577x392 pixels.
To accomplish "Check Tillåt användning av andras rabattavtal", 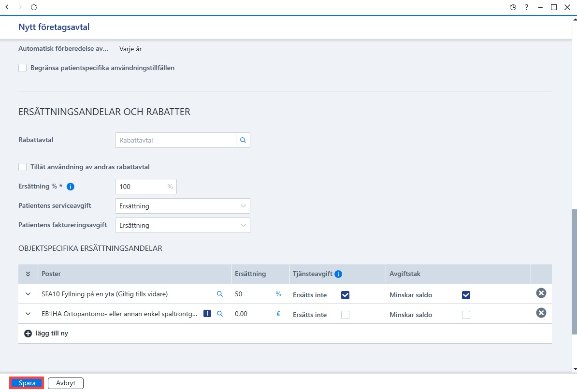I will [22, 167].
